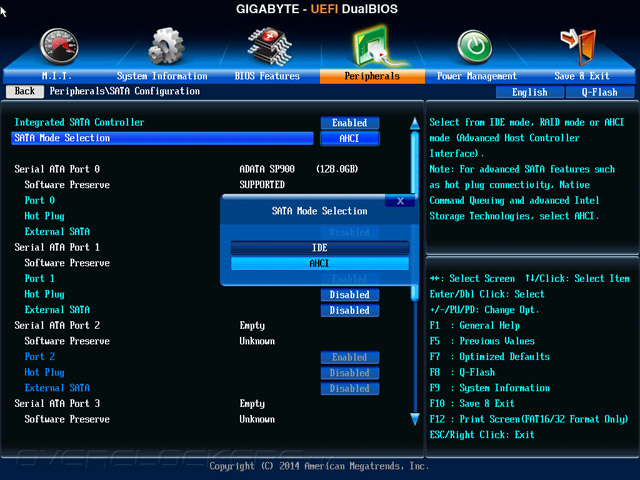
Task: Select External SATA label under Port 2
Action: click(x=57, y=388)
